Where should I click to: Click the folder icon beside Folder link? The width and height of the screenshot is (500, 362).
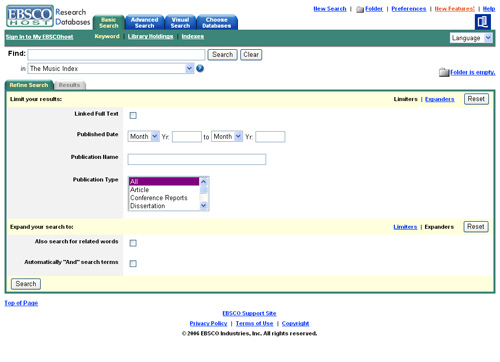pyautogui.click(x=360, y=9)
